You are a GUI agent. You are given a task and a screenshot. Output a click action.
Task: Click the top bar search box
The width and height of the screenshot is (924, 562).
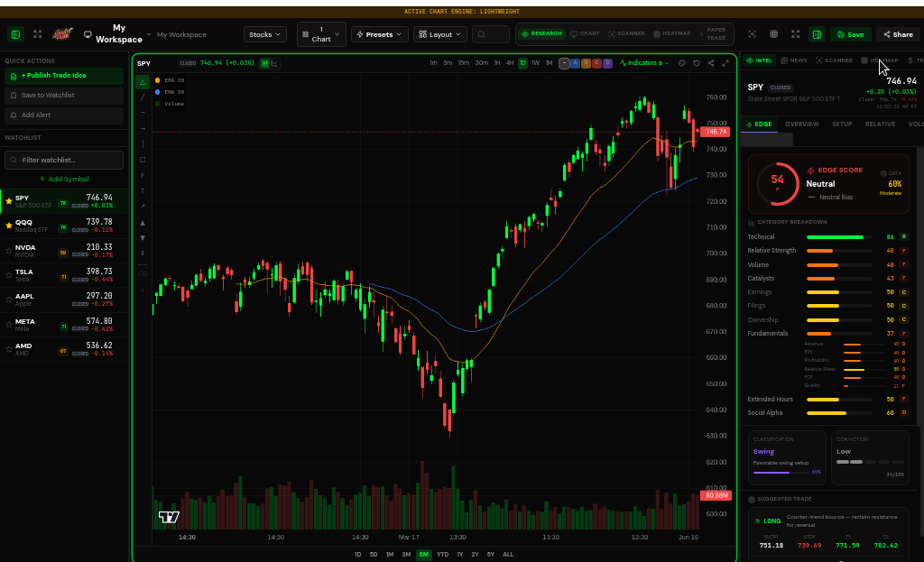[x=490, y=34]
